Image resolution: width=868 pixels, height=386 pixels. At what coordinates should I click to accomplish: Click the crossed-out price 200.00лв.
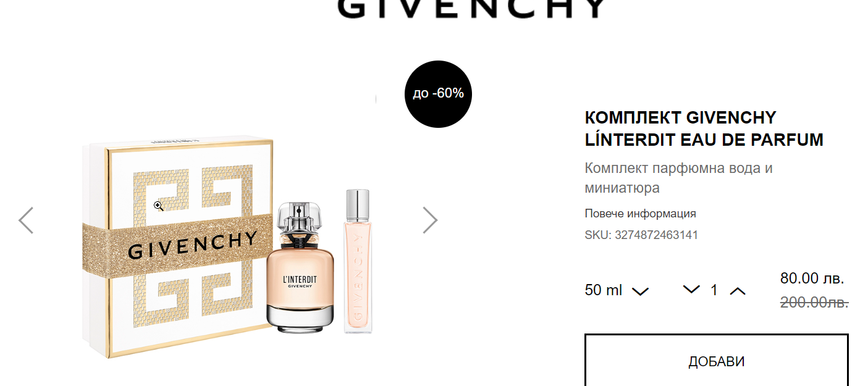(814, 302)
